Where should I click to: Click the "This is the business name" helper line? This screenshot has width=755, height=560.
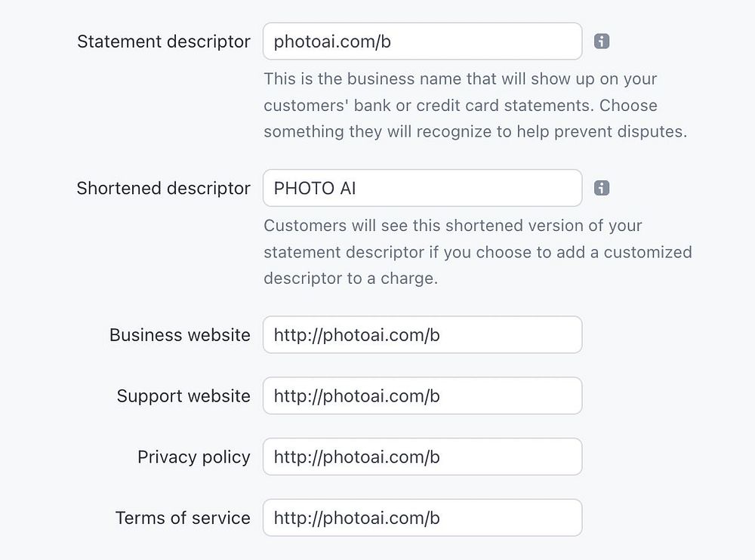(x=460, y=78)
